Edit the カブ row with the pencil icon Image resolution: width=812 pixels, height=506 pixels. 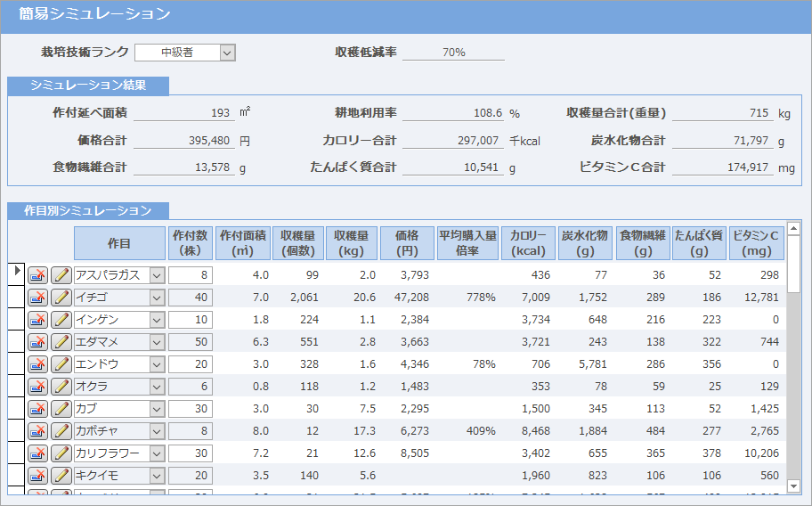(x=61, y=409)
